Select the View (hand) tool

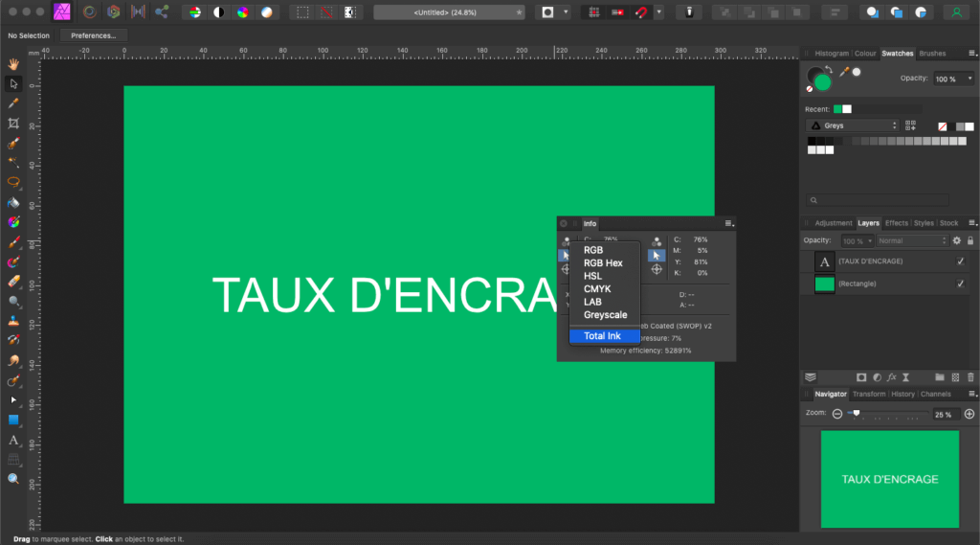tap(13, 64)
